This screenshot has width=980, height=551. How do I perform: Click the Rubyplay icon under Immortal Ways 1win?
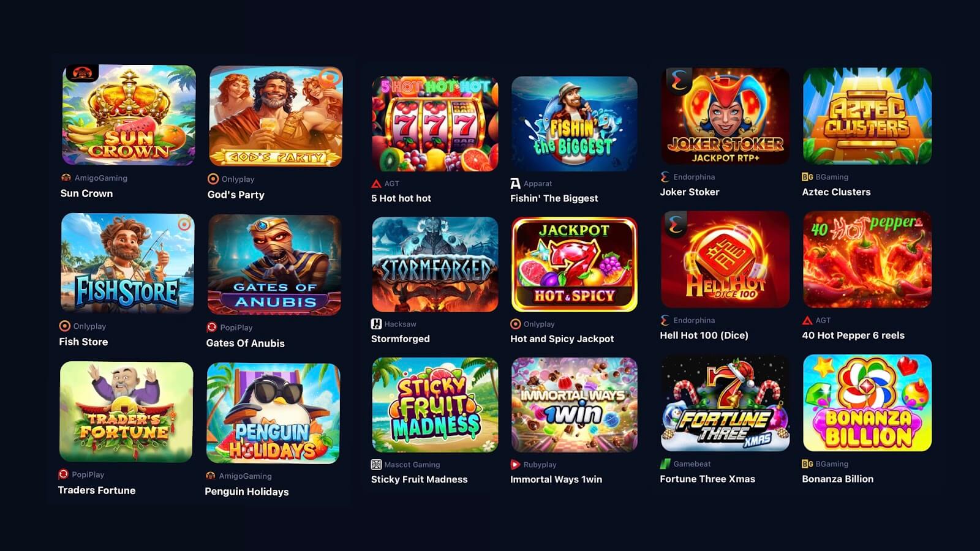tap(516, 465)
